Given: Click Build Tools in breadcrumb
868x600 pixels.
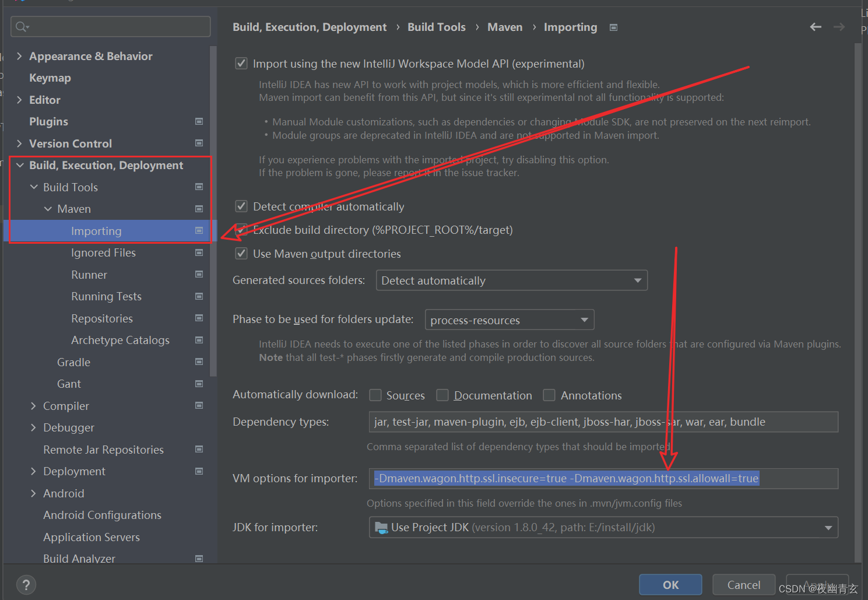Looking at the screenshot, I should point(437,27).
